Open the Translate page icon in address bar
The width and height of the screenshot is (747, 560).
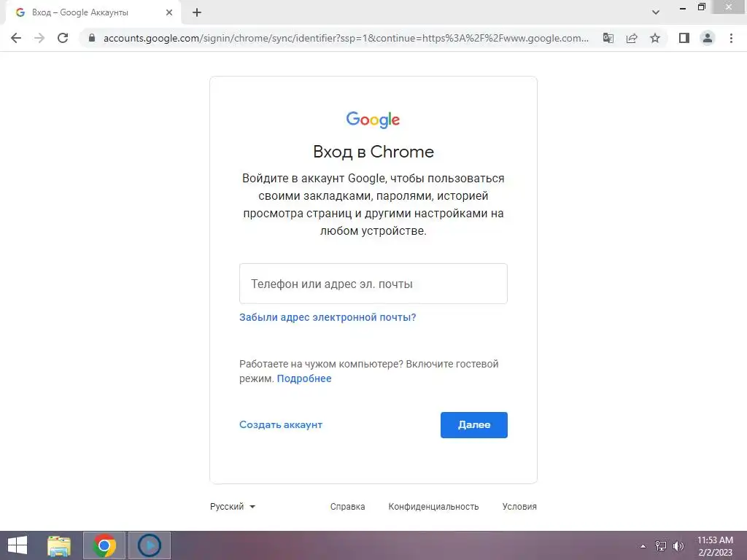(x=608, y=38)
